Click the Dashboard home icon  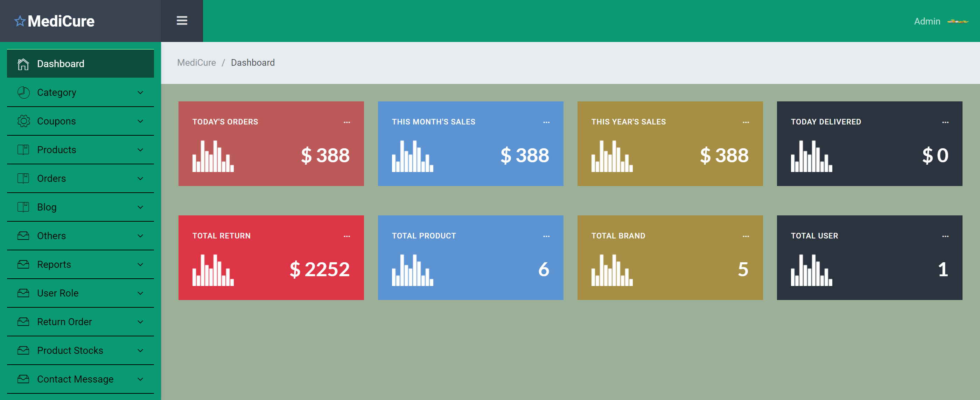[23, 64]
